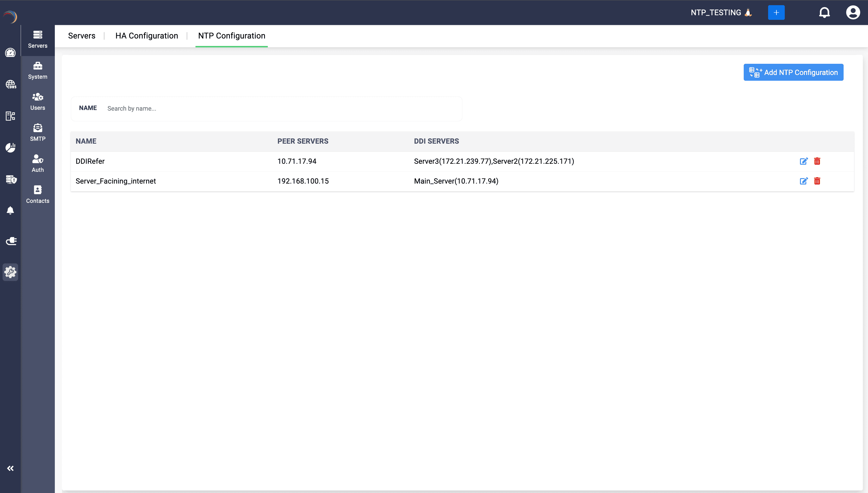Image resolution: width=868 pixels, height=493 pixels.
Task: Delete the Server_Facining_internet configuration
Action: point(817,181)
